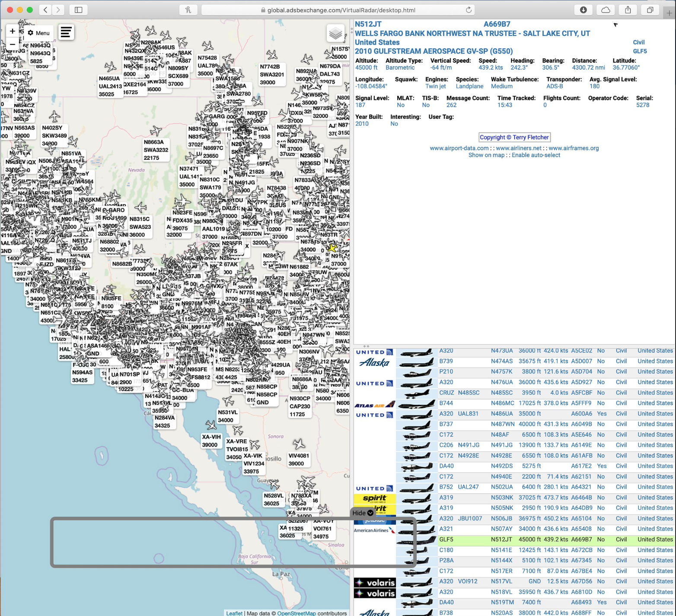Zoom out on the map
Viewport: 676px width, 616px height.
(x=13, y=44)
